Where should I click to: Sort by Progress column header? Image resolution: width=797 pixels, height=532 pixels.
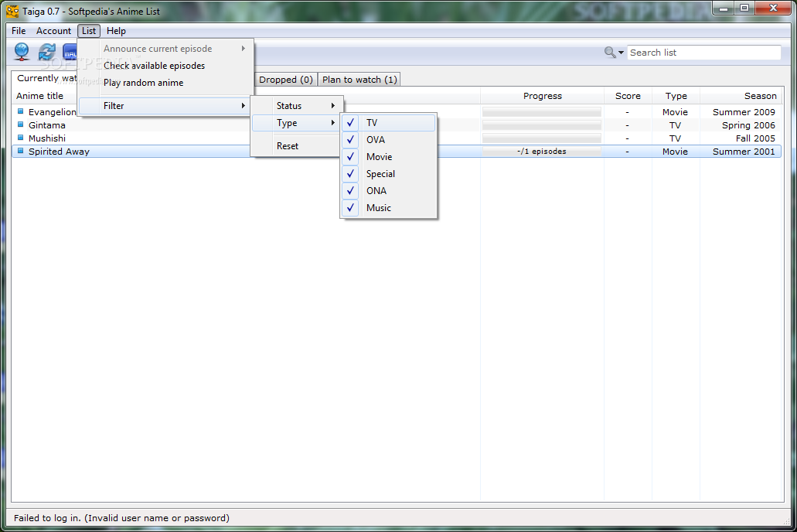543,96
